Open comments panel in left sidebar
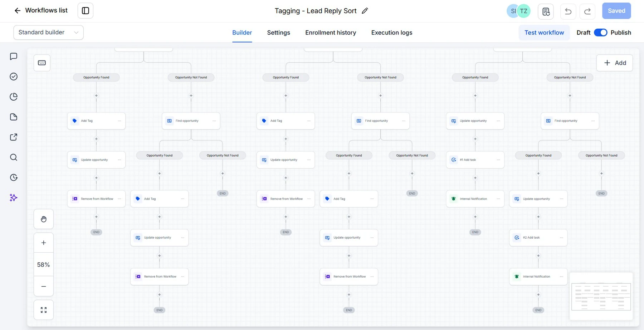Image resolution: width=644 pixels, height=330 pixels. [14, 56]
